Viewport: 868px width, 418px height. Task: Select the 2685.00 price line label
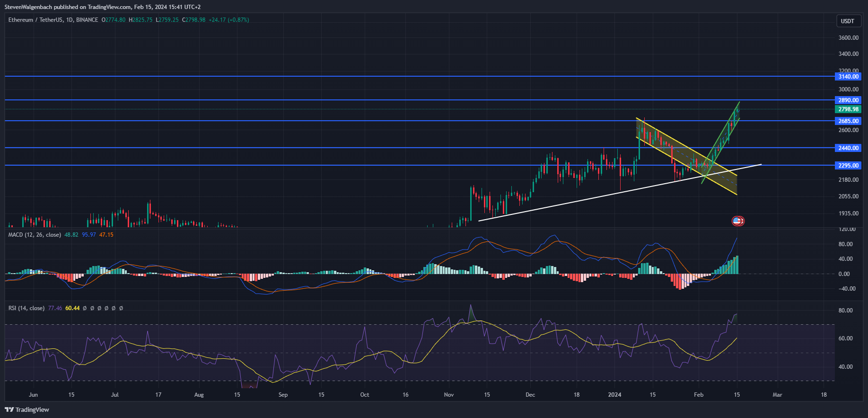pos(848,121)
